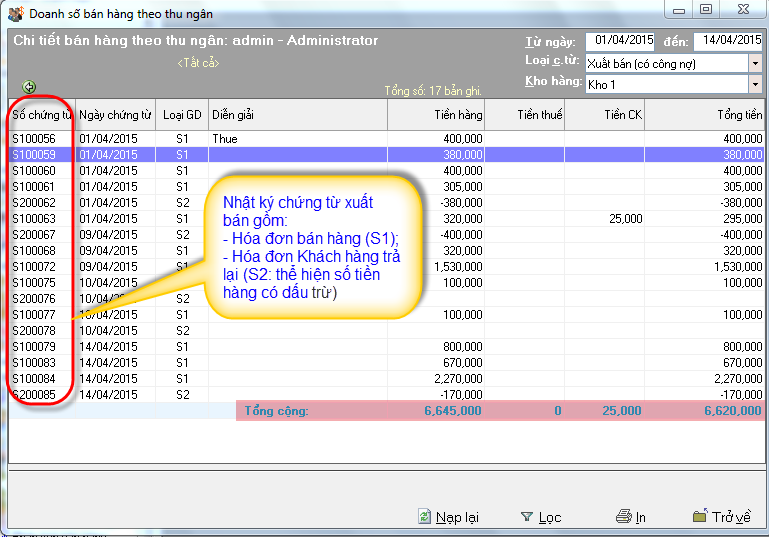769x537 pixels.
Task: Click the green plus add icon
Action: [29, 87]
